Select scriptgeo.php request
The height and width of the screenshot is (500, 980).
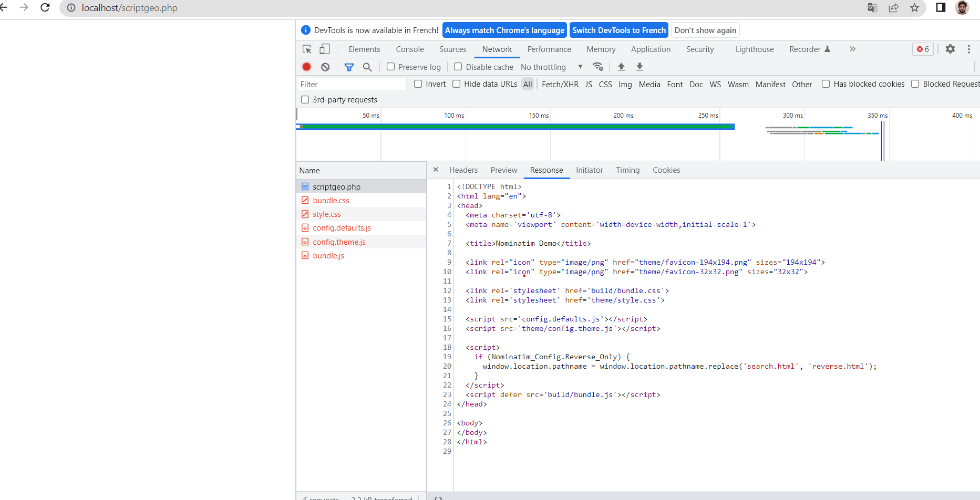[361, 186]
